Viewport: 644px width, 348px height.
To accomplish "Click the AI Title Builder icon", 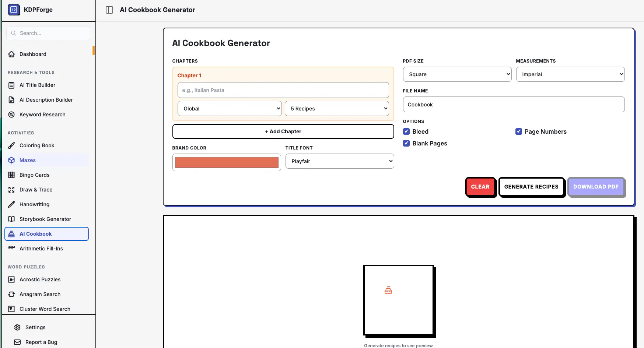I will (11, 85).
